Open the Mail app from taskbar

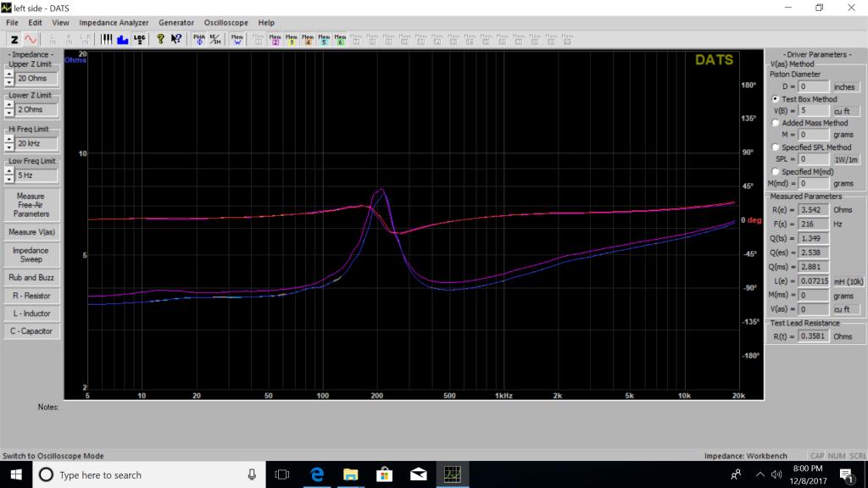tap(418, 474)
